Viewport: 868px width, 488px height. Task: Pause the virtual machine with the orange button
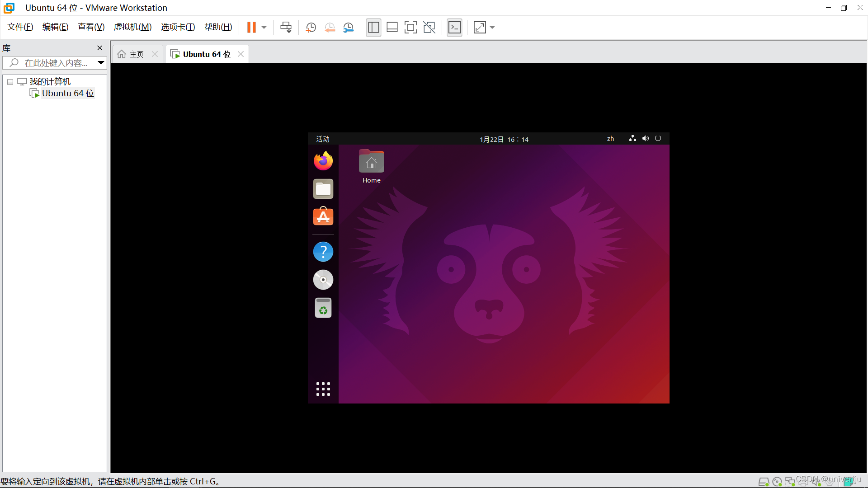click(251, 28)
